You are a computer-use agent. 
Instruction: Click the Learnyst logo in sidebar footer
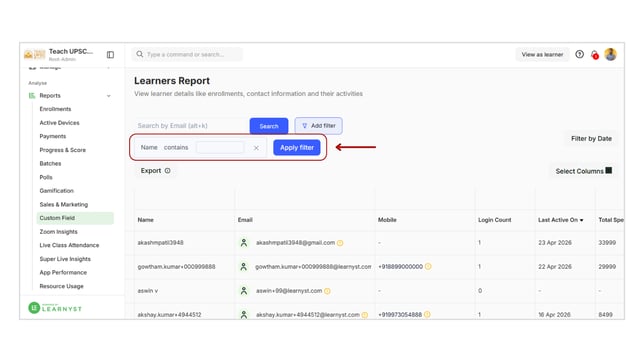point(55,308)
